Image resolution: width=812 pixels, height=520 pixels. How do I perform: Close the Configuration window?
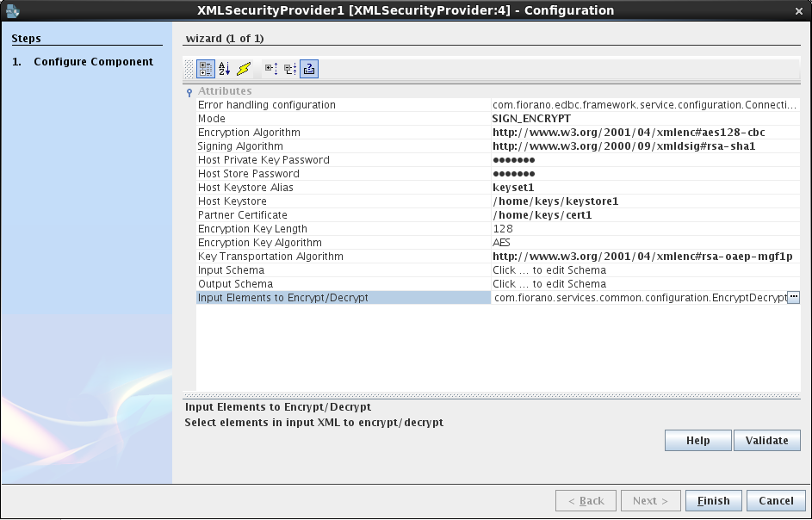798,11
